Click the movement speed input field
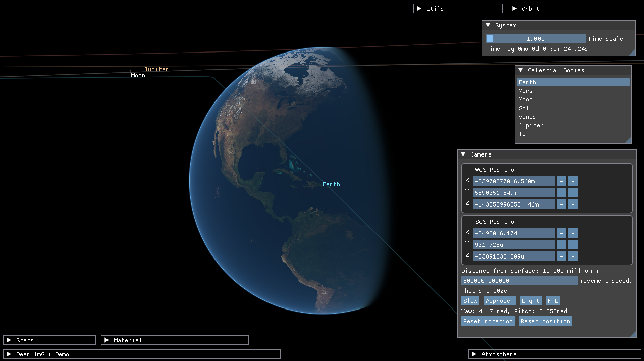This screenshot has width=644, height=361. [x=519, y=280]
